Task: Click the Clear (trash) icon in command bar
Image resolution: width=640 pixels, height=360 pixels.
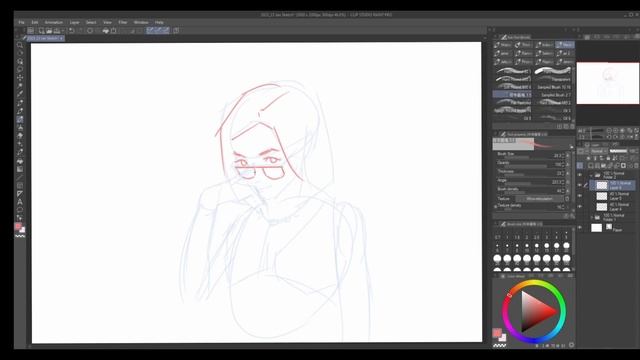Action: [90, 31]
